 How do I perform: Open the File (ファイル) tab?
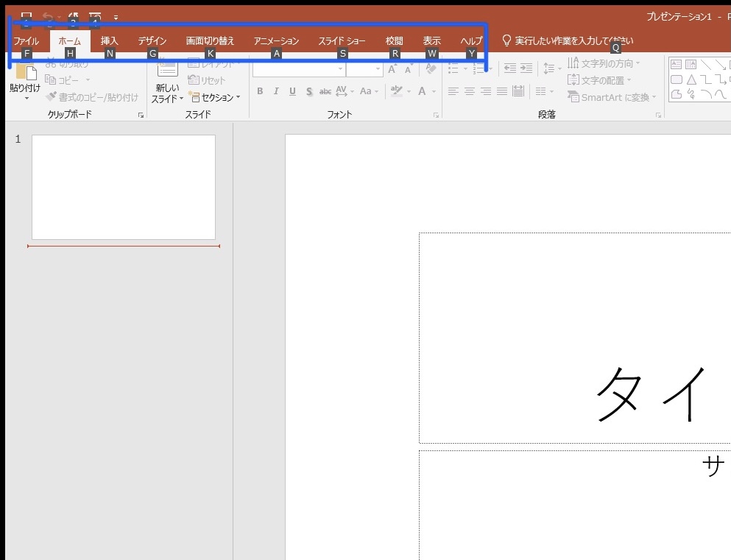coord(26,41)
